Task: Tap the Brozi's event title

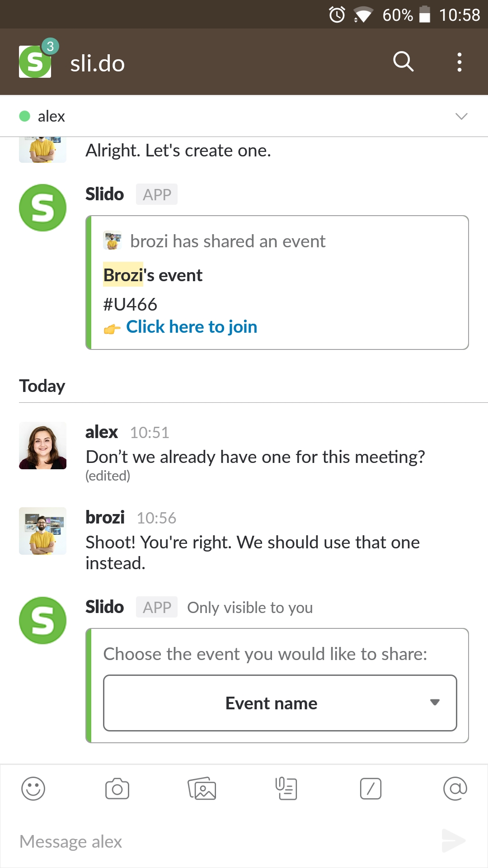Action: coord(153,275)
